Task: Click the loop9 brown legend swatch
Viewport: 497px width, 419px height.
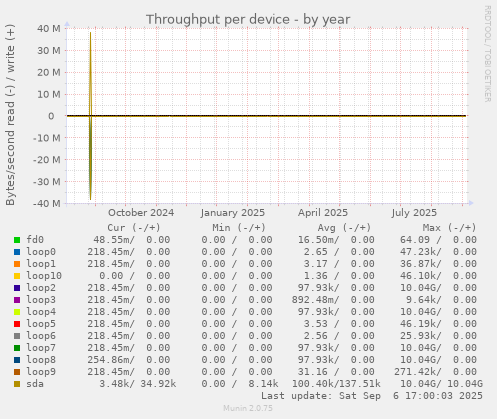Action: pyautogui.click(x=17, y=372)
